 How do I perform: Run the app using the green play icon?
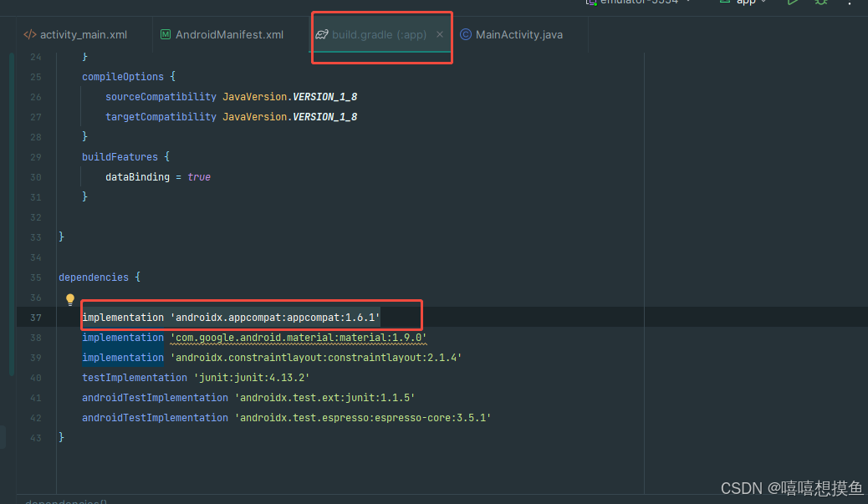(793, 3)
